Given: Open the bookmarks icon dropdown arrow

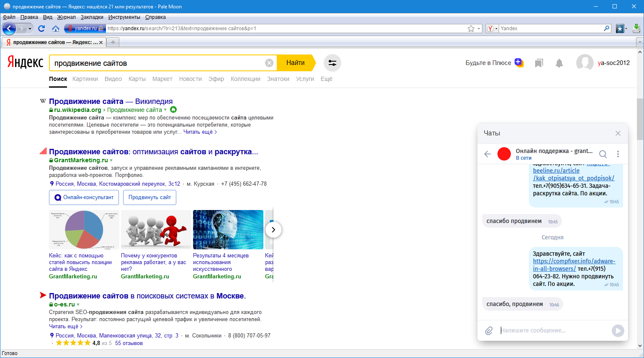Looking at the screenshot, I should [x=626, y=29].
